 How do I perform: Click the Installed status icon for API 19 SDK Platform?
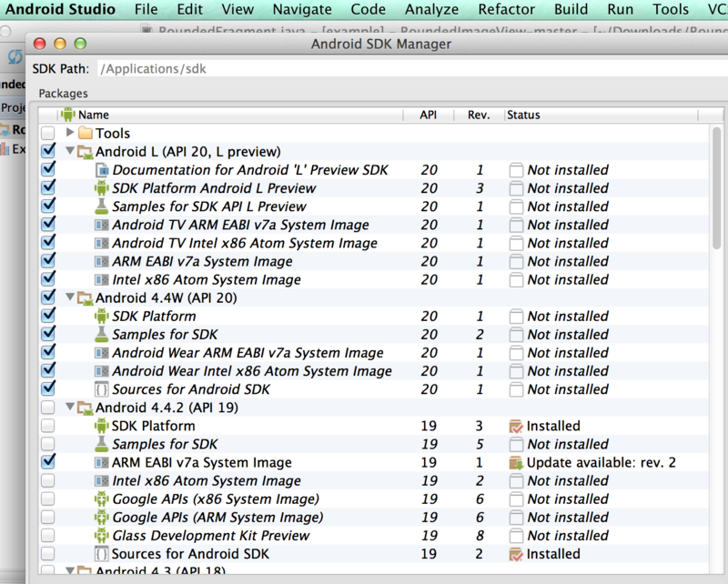(516, 426)
